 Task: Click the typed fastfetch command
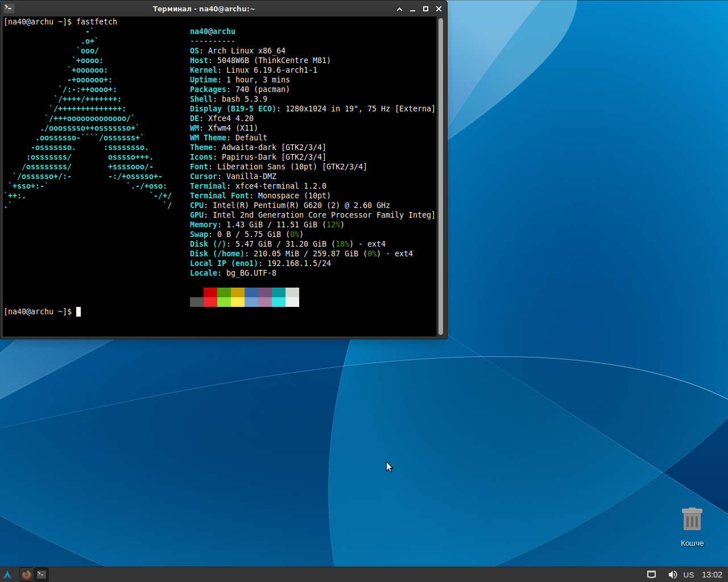click(x=97, y=22)
